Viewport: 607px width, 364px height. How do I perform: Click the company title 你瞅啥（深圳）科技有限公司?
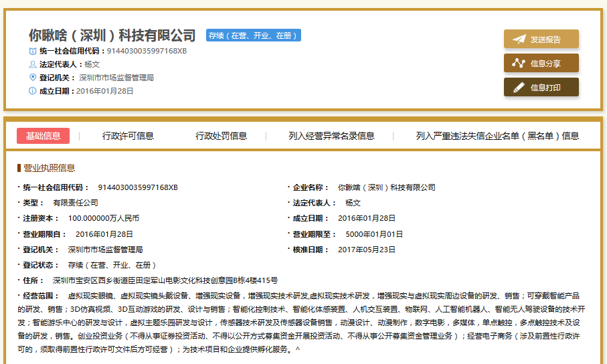pos(112,35)
